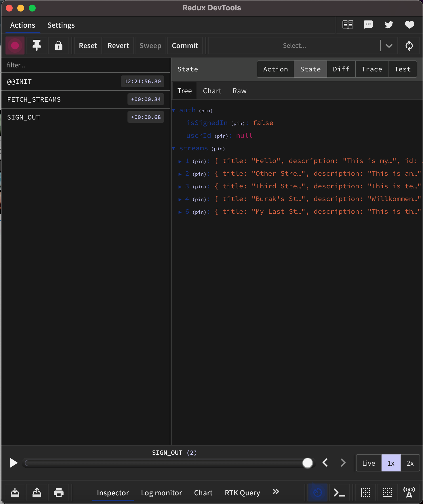Collapse the auth tree node

pos(174,110)
